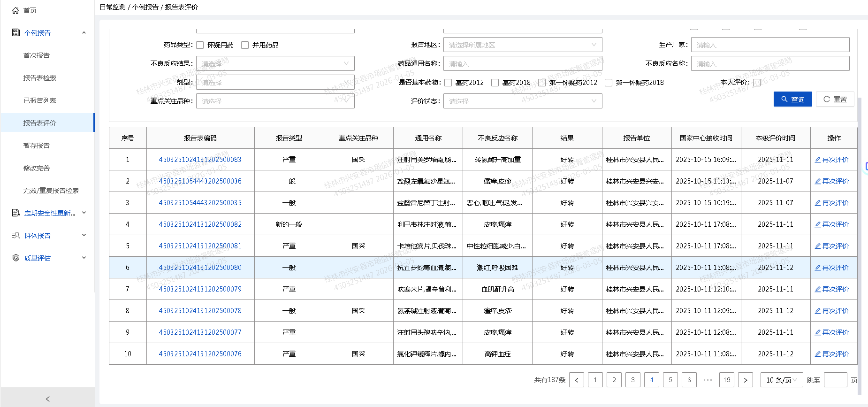Click the 生产厂家 input field
This screenshot has height=407, width=868.
click(770, 45)
